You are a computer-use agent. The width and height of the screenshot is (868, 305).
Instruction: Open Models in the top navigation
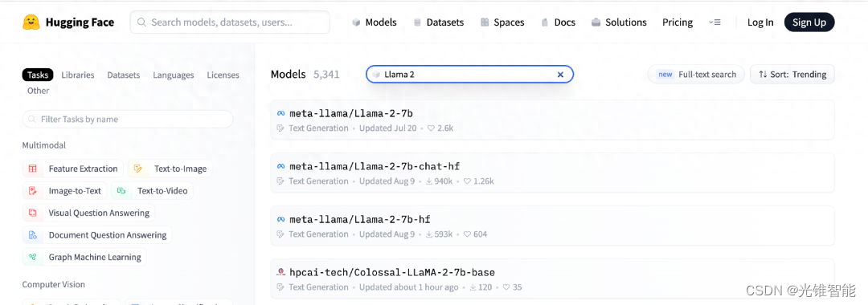point(375,22)
